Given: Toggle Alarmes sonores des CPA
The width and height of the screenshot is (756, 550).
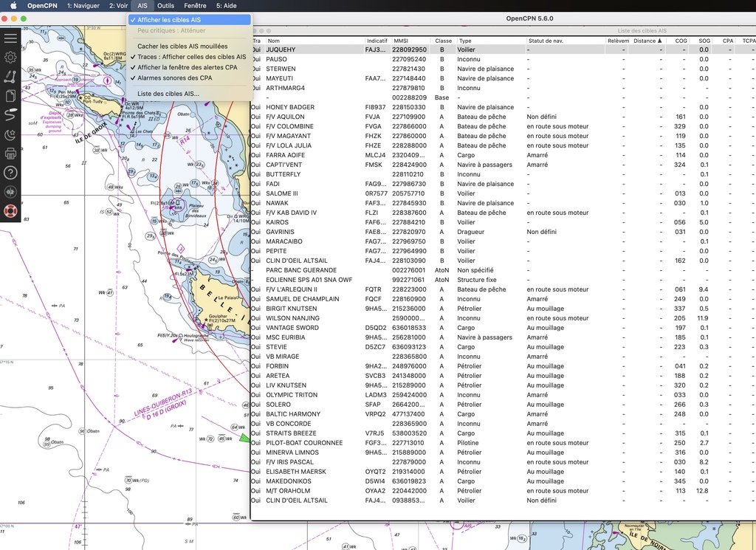Looking at the screenshot, I should point(189,78).
